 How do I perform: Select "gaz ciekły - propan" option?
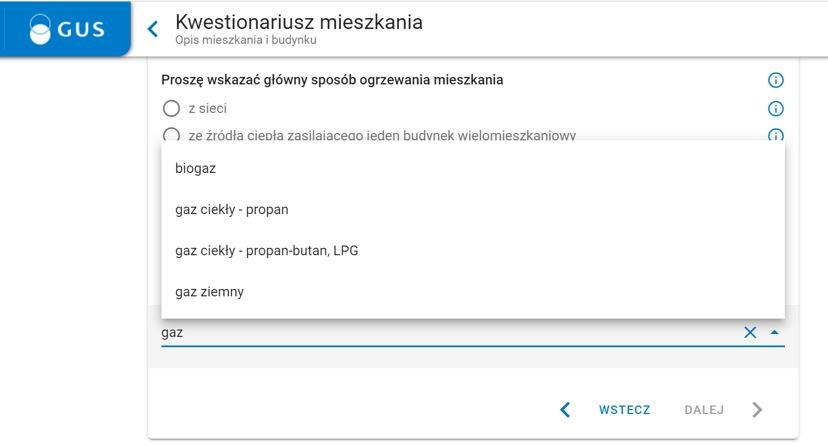point(231,209)
